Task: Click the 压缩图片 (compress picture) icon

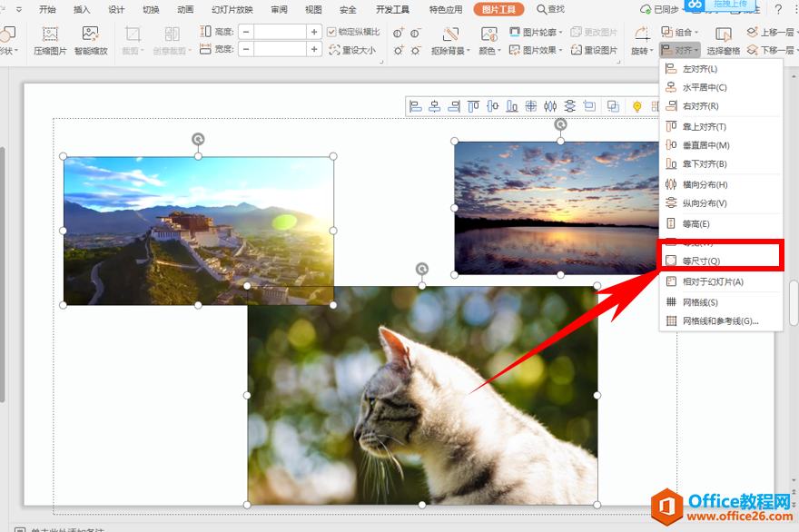Action: 50,35
